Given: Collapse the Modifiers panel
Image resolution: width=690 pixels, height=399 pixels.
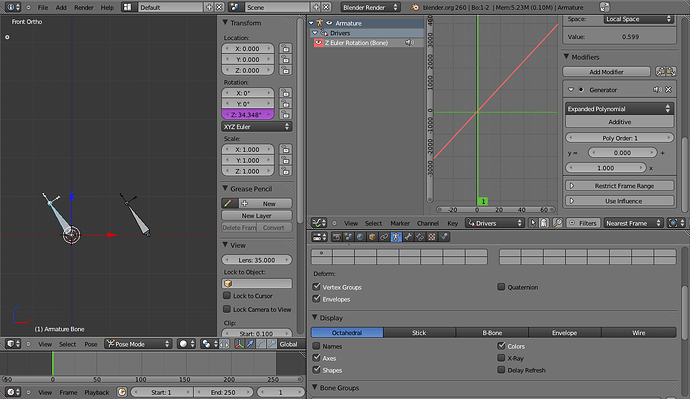Looking at the screenshot, I should click(567, 57).
